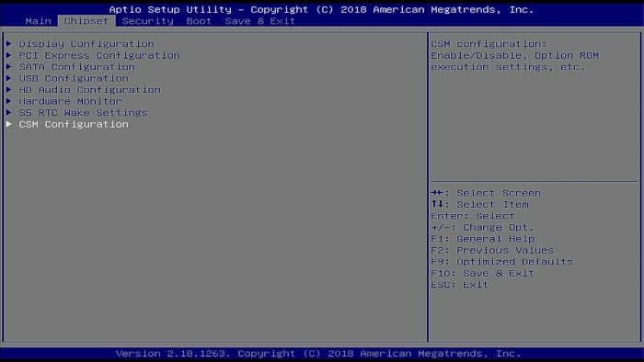The image size is (644, 362).
Task: Open HD Audio Configuration submenu
Action: (90, 90)
